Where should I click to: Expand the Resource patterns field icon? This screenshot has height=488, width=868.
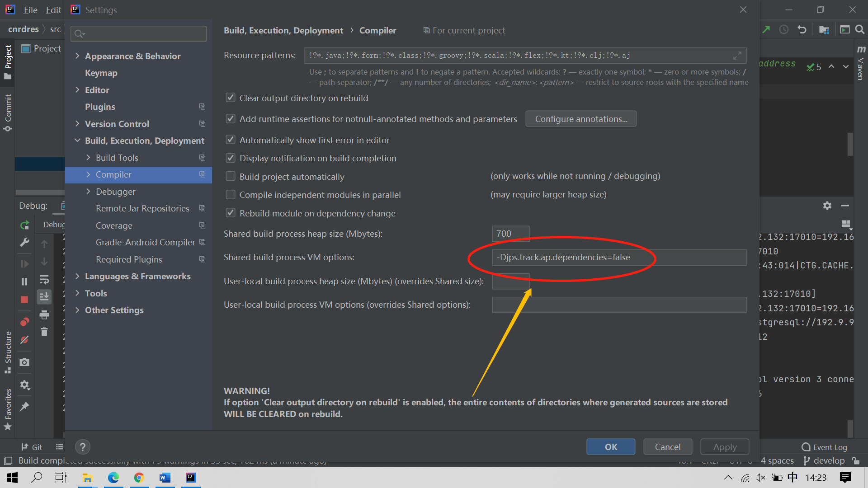[x=737, y=56]
